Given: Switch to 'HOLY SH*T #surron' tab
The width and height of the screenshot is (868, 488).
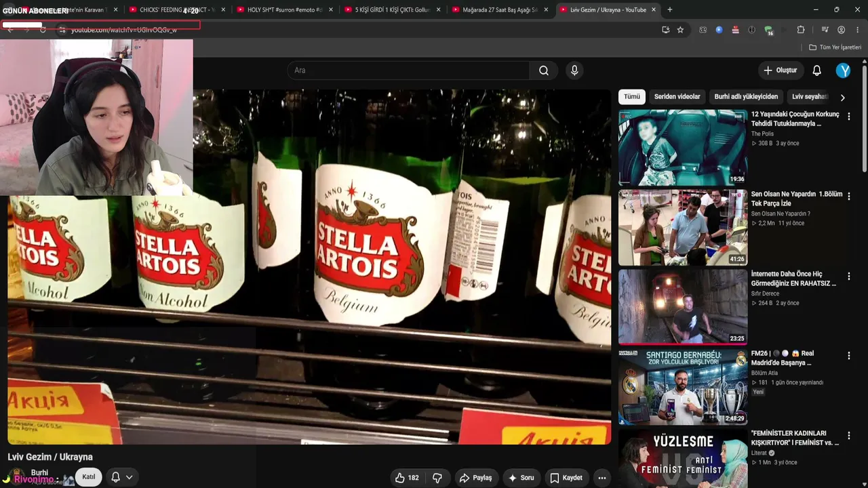Looking at the screenshot, I should click(283, 9).
